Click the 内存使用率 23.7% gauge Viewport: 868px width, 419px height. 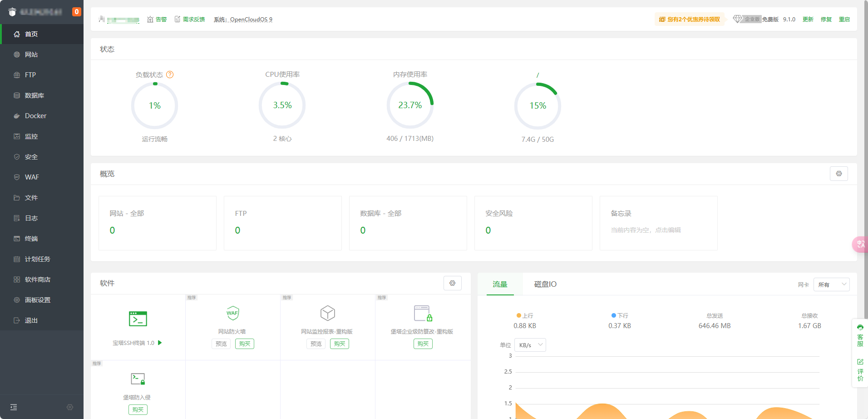point(410,105)
